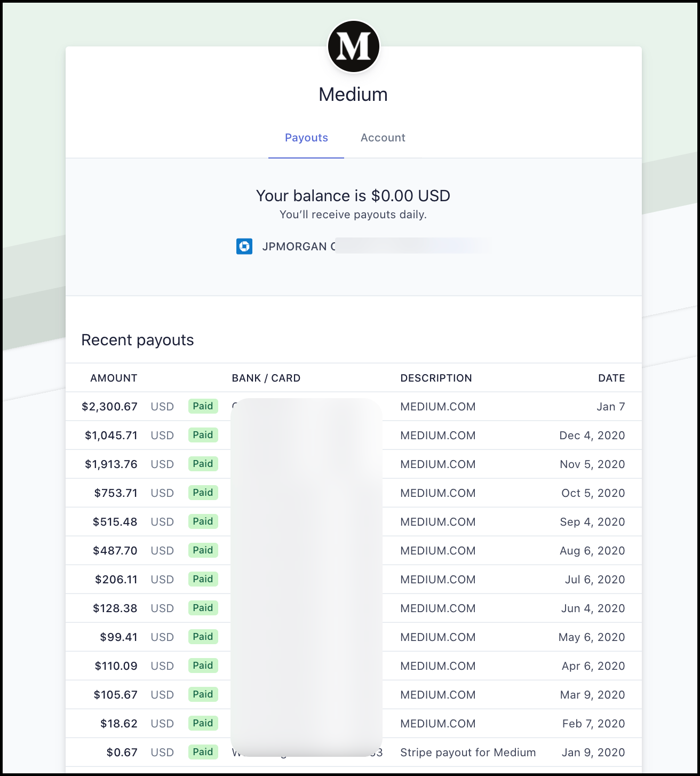Click the Jan 9, 2020 date

coord(593,753)
